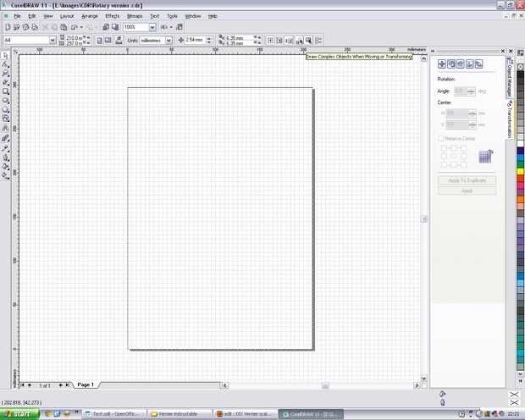Select the Page 1 tab
Screen dimensions: 525x420
pyautogui.click(x=86, y=384)
